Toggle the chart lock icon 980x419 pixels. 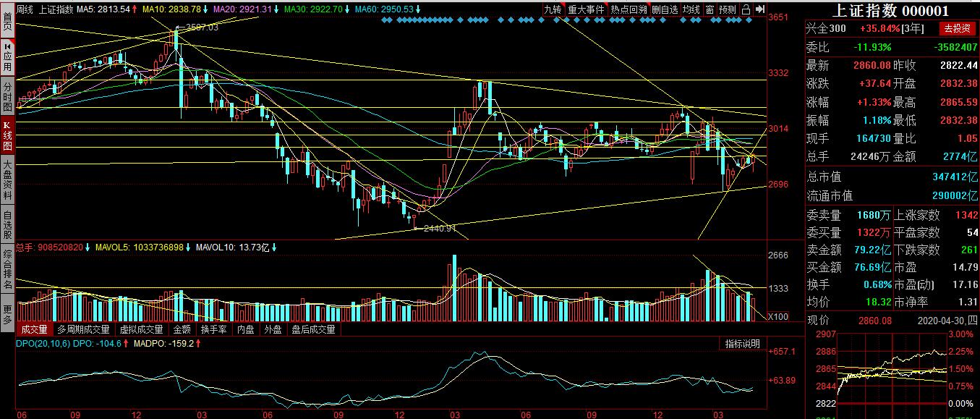[745, 9]
